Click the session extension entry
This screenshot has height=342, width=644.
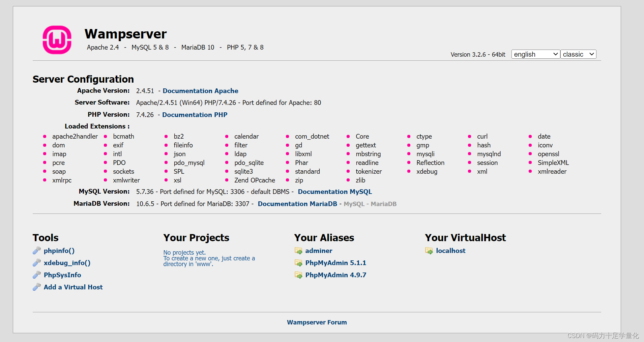pyautogui.click(x=487, y=163)
